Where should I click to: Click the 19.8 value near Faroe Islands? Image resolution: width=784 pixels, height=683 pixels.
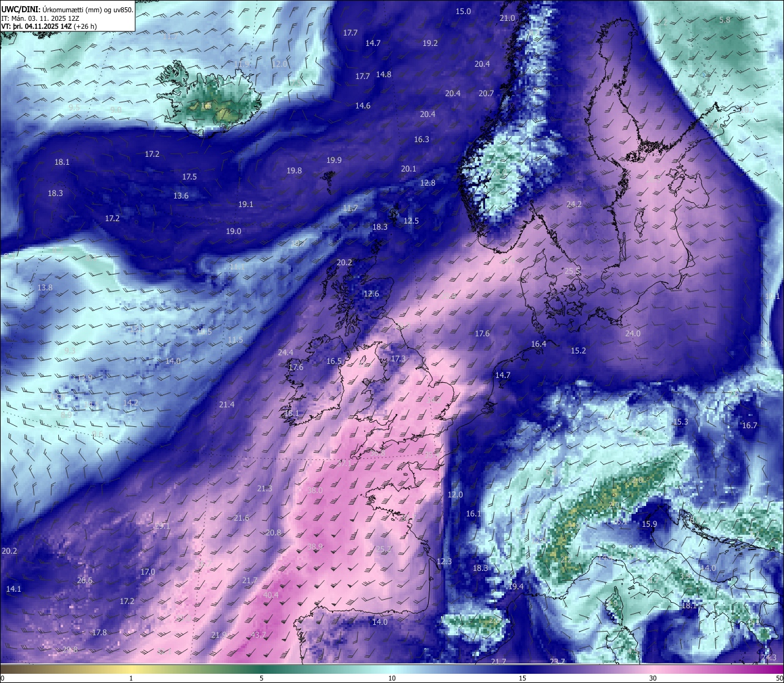tap(294, 170)
